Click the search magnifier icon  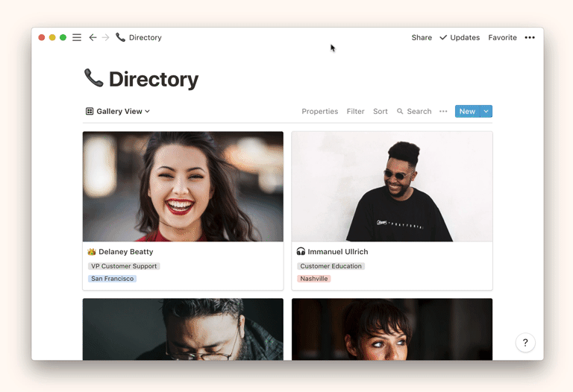tap(400, 112)
